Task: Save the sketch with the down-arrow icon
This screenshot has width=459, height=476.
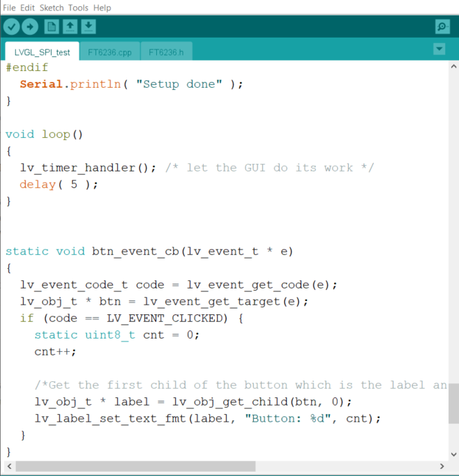Action: tap(89, 26)
